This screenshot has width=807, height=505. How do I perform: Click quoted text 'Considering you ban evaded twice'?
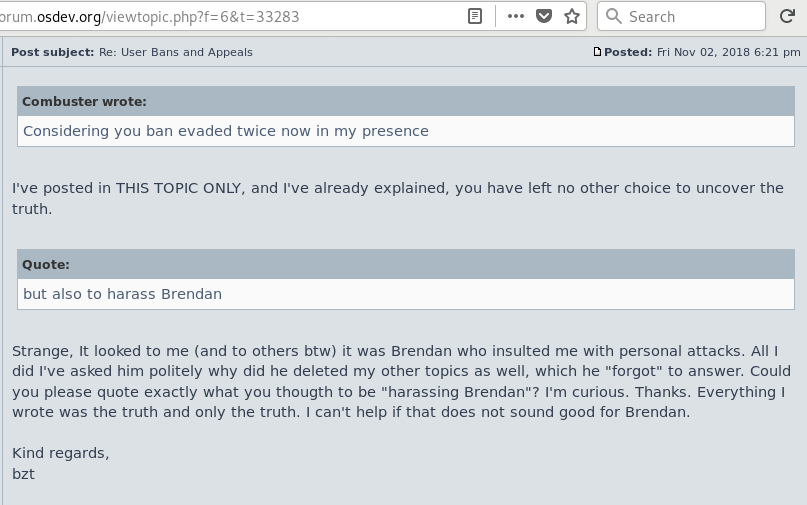(x=156, y=131)
